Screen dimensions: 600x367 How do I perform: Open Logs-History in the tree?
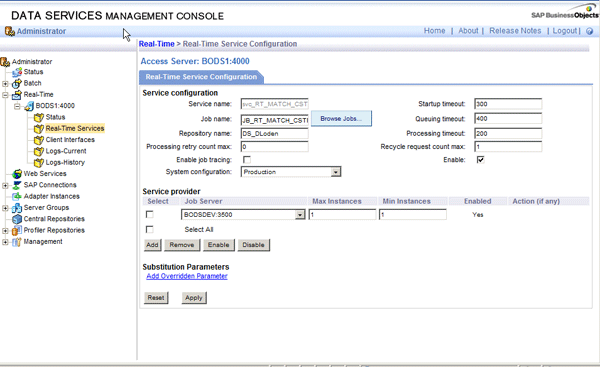(65, 163)
